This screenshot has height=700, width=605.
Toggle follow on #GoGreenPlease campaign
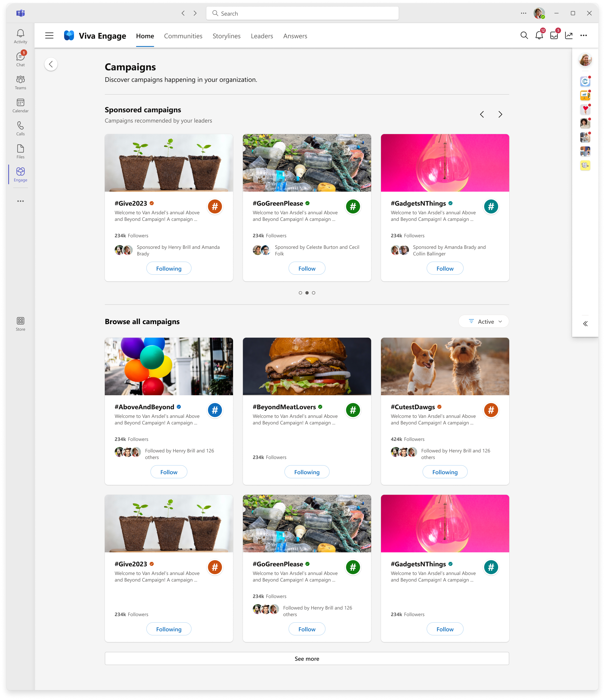307,268
